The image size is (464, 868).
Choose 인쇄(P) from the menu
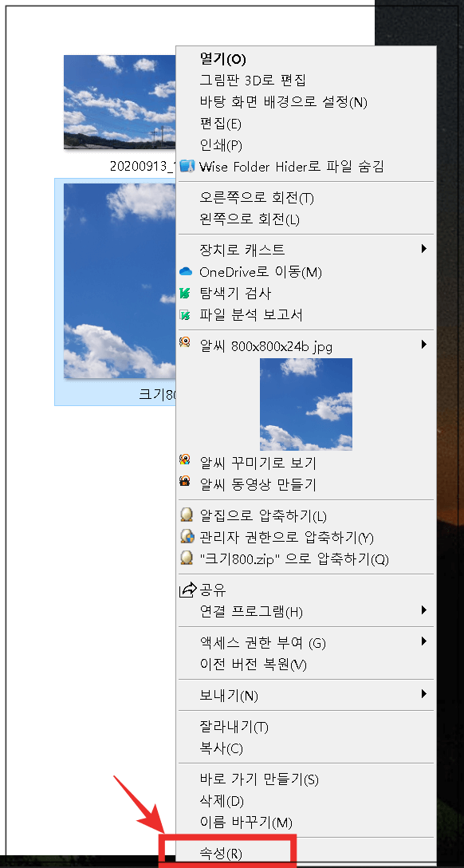click(x=221, y=145)
